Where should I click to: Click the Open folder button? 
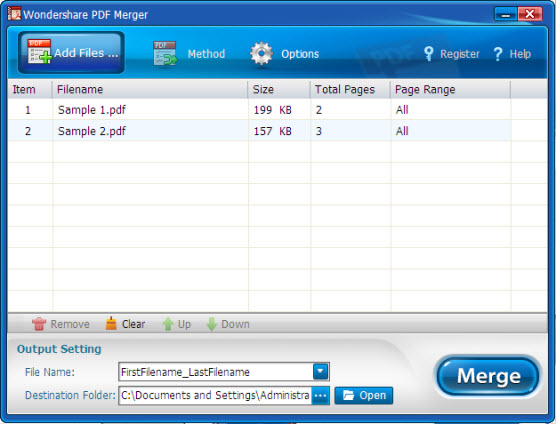(x=364, y=395)
